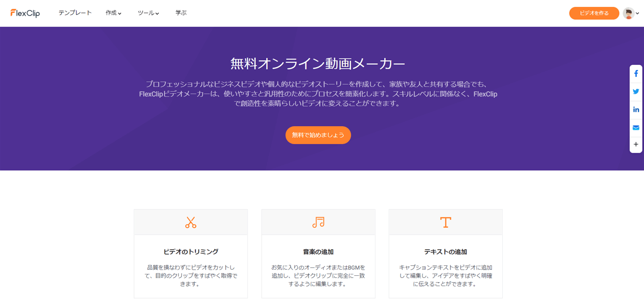Click the hero paragraph starting プロフェッショナルな
644x300 pixels.
tap(318, 94)
